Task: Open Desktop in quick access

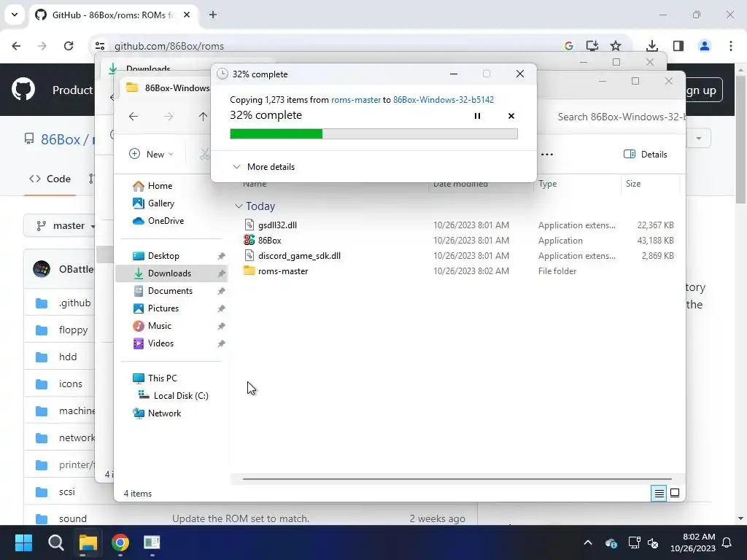Action: point(163,256)
